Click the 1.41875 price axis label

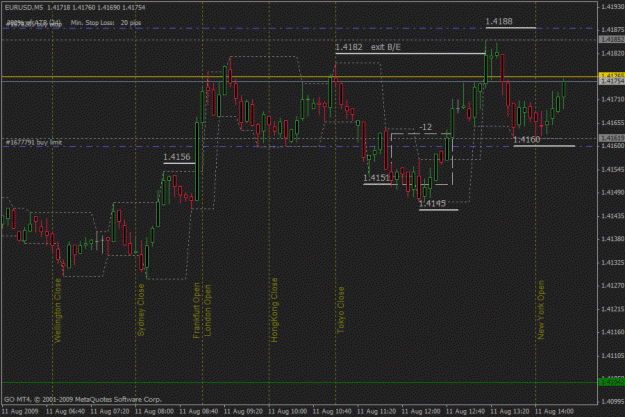coord(613,30)
